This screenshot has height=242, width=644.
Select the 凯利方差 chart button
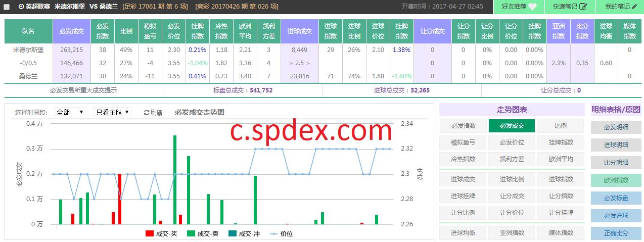(x=512, y=159)
